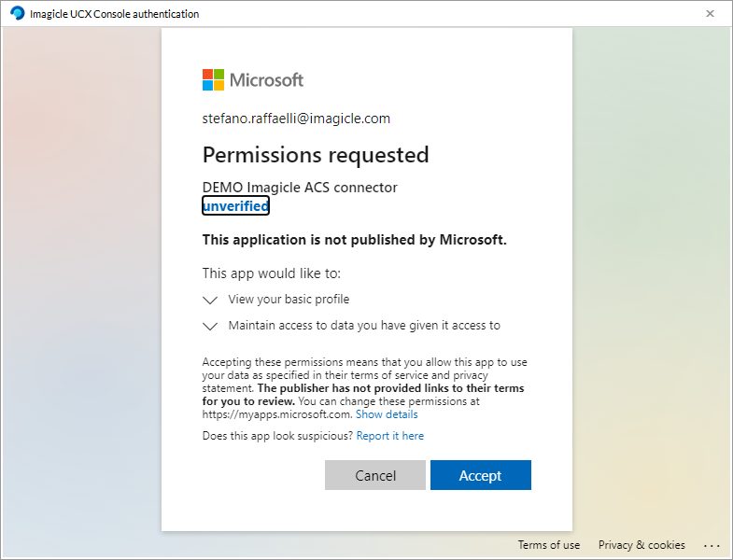Click the Permissions requested heading
This screenshot has height=560, width=733.
coord(316,154)
